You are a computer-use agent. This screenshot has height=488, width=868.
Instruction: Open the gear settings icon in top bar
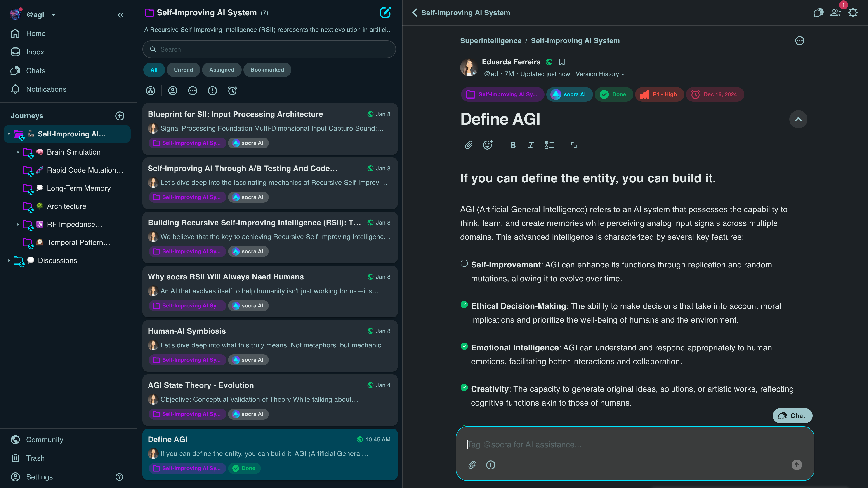coord(853,13)
